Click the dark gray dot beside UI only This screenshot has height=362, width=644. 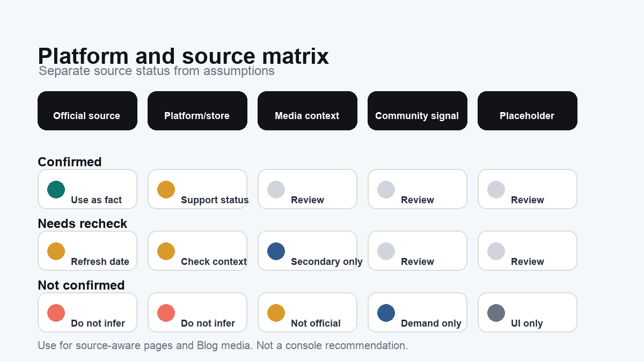point(496,313)
